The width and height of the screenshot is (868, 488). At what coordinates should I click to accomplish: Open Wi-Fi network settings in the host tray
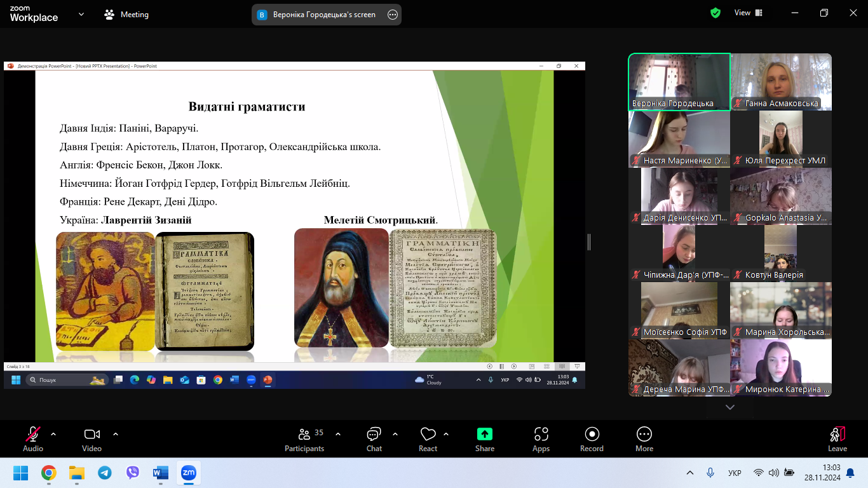click(758, 473)
